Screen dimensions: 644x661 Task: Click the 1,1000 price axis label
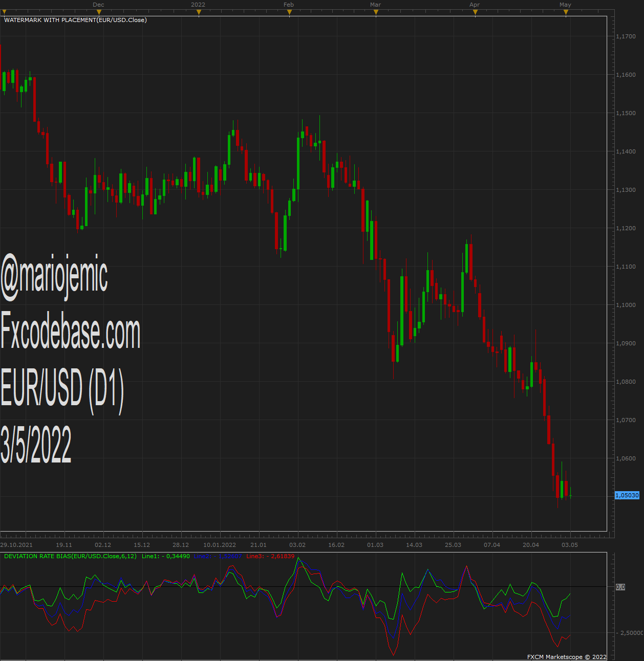coord(626,305)
